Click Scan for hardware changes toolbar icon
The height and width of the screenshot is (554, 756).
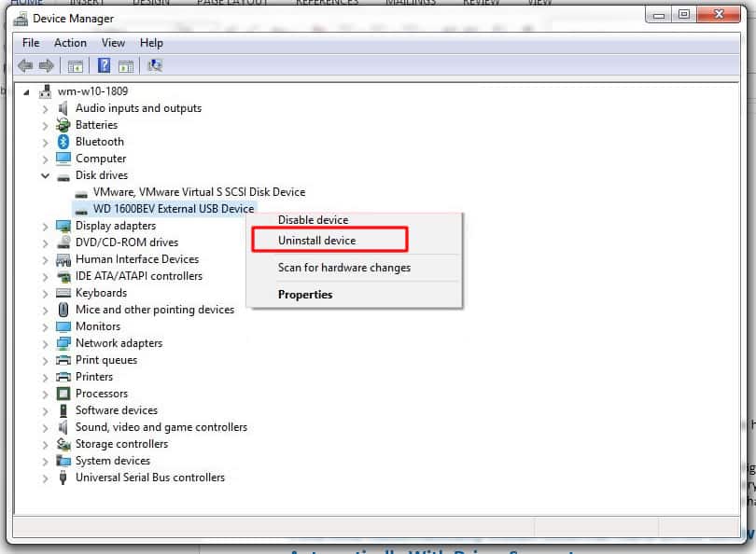click(x=155, y=65)
